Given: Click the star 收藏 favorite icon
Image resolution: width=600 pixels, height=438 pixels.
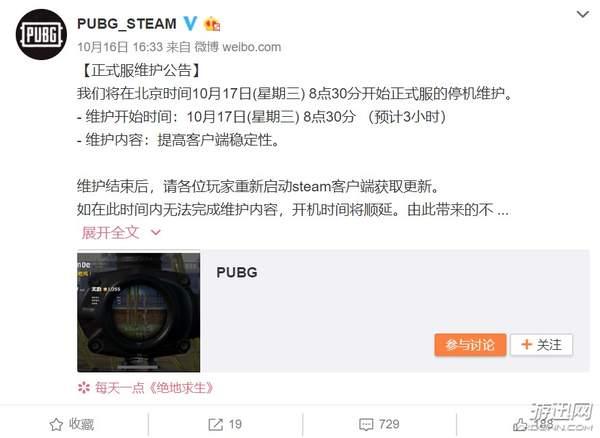Looking at the screenshot, I should pyautogui.click(x=56, y=424).
